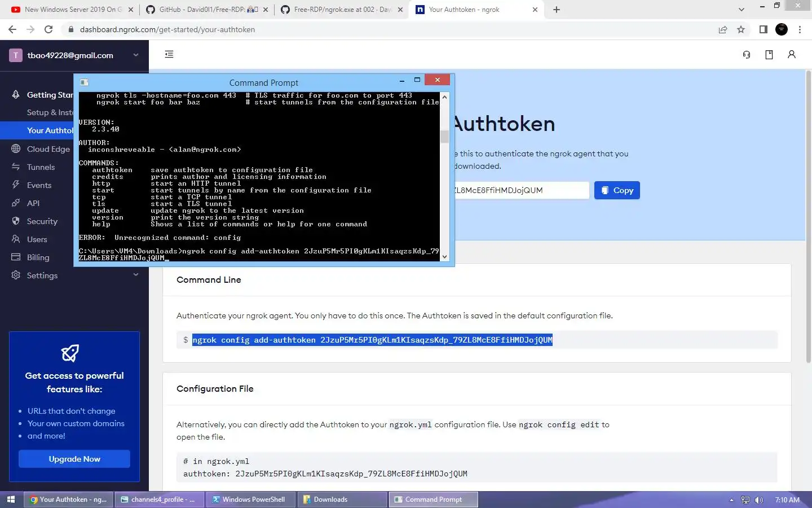Click the taskbar volume speaker icon

point(759,500)
